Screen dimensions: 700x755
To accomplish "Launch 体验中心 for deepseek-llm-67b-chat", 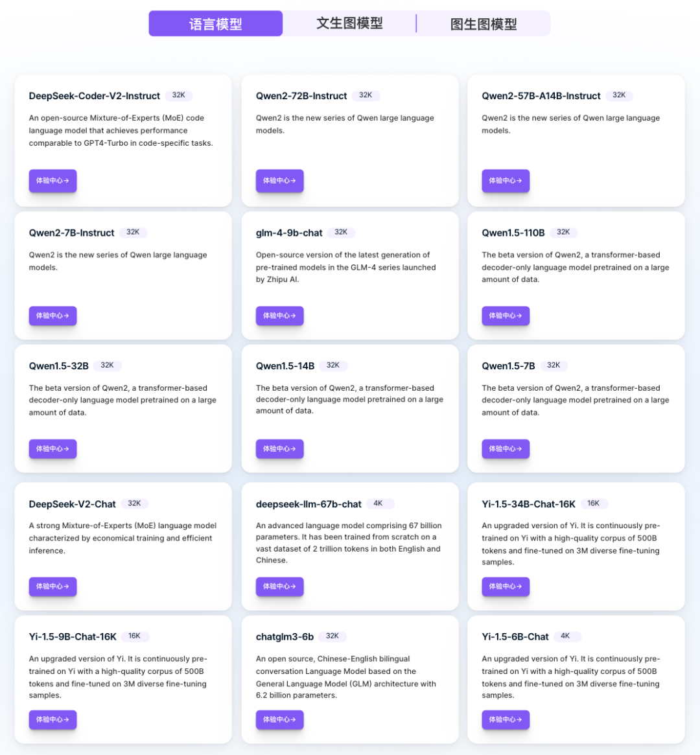I will click(x=279, y=587).
